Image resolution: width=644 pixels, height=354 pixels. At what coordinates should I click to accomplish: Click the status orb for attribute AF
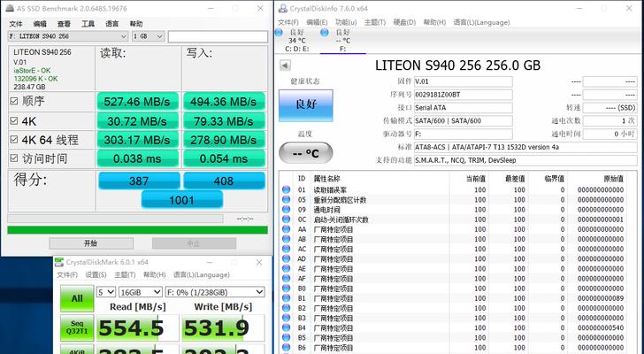point(287,279)
